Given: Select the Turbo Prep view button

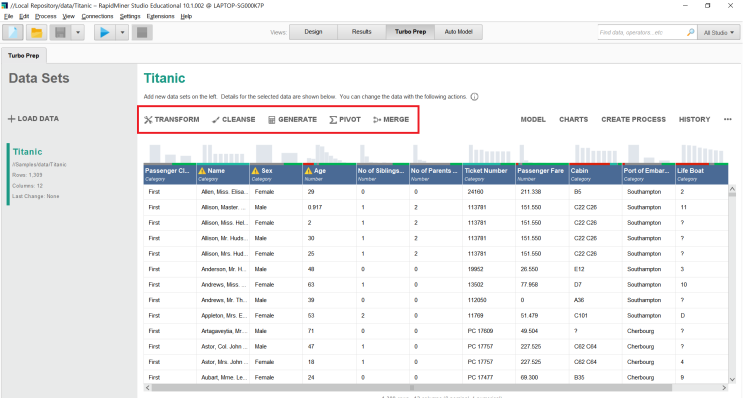Looking at the screenshot, I should click(x=410, y=32).
